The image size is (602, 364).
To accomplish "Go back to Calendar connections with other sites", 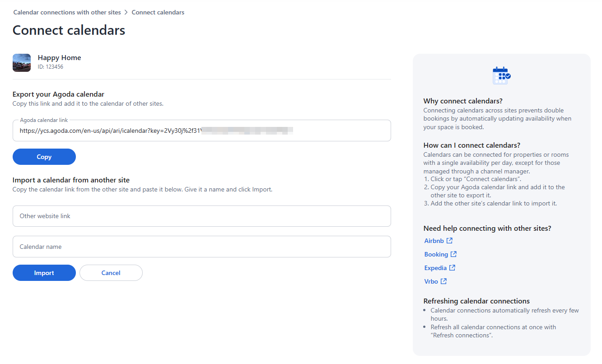I will [67, 13].
